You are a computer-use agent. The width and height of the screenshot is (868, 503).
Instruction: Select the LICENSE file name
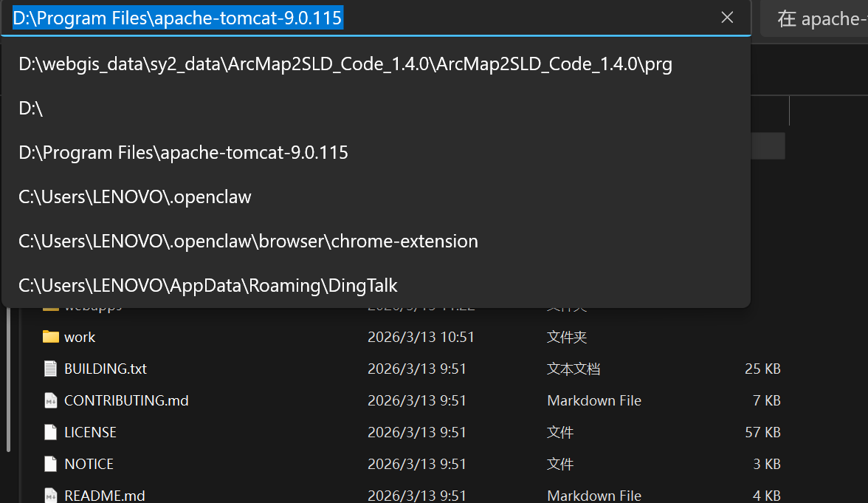click(90, 432)
